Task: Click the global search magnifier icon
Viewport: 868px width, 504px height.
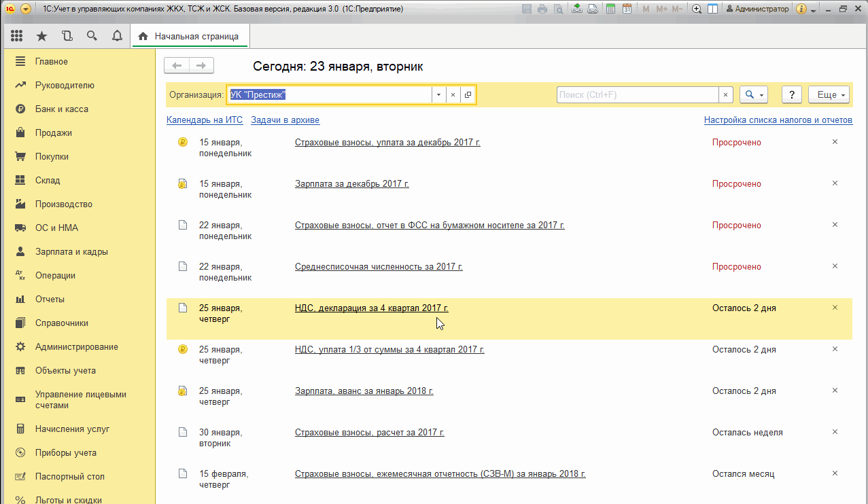Action: pyautogui.click(x=92, y=36)
